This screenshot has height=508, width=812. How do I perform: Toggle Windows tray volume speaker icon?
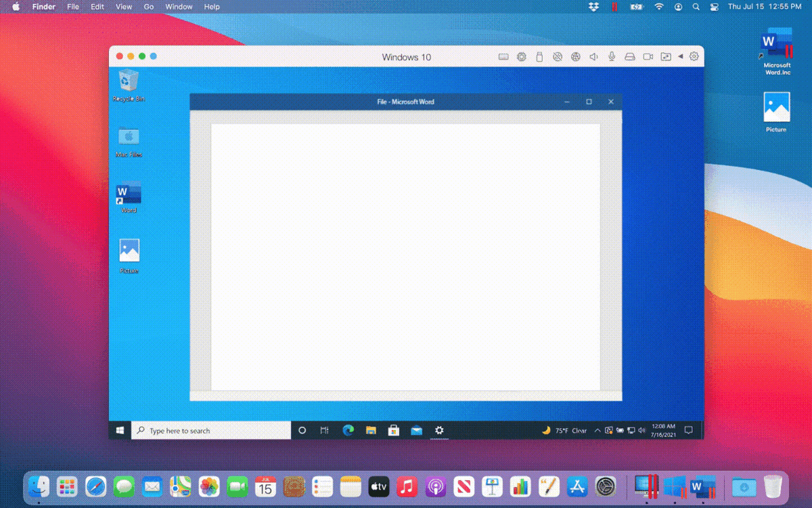pos(641,430)
